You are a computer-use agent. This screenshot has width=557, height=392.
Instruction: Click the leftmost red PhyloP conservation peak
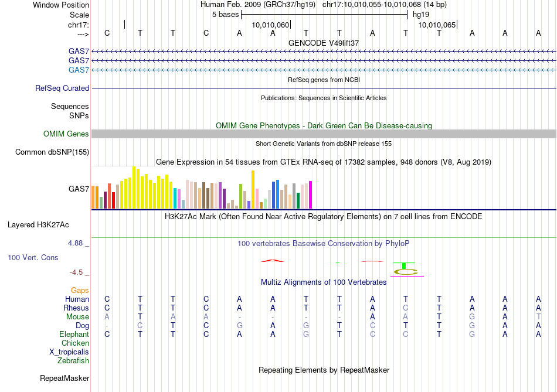coord(273,261)
